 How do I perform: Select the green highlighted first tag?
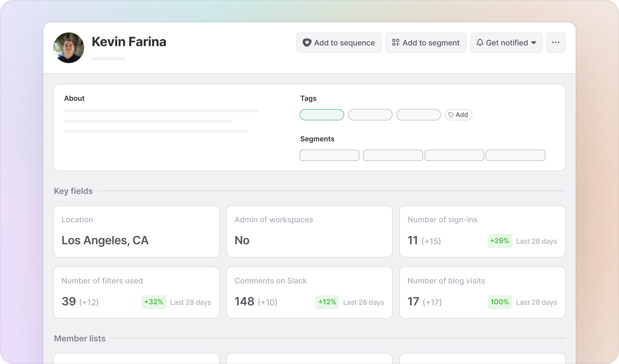coord(322,115)
